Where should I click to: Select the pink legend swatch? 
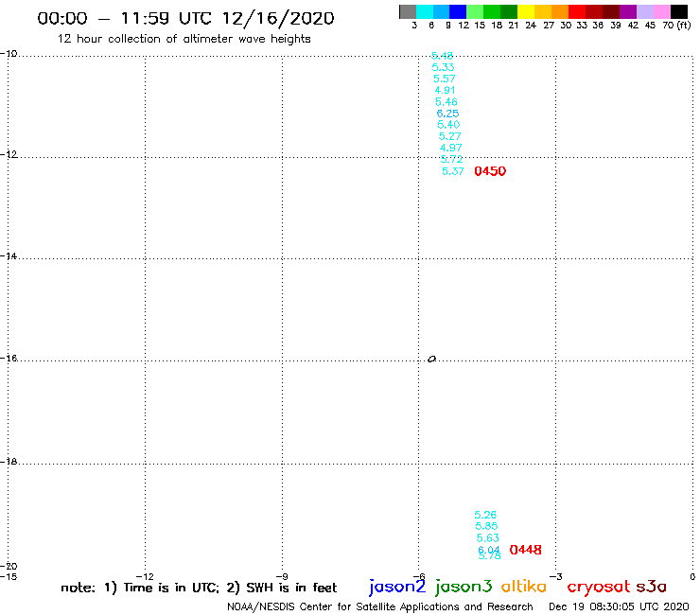click(x=661, y=11)
